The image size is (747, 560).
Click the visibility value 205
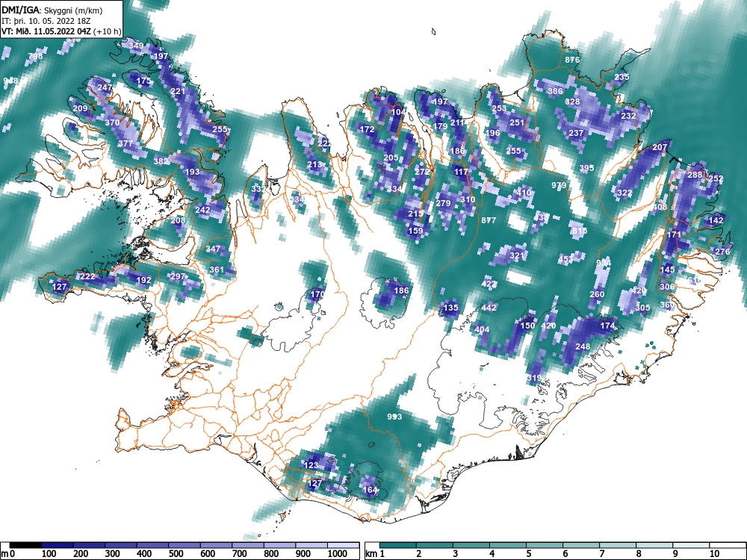click(391, 158)
